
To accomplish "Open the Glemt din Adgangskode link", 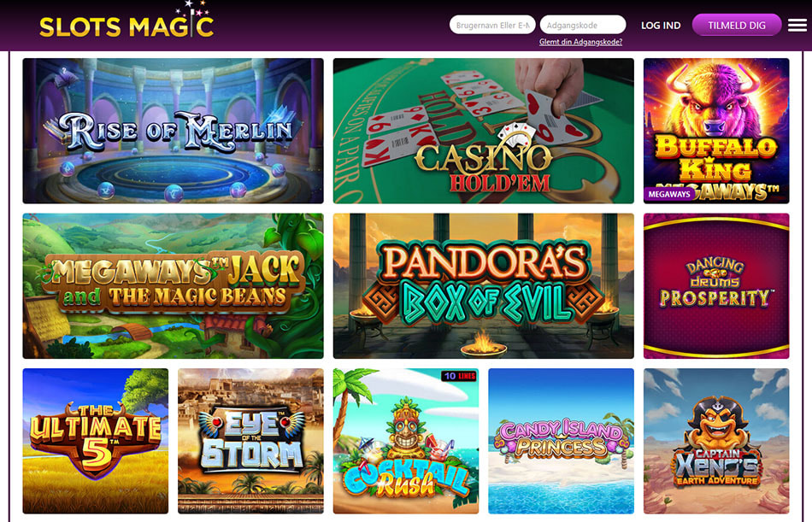I will [580, 42].
